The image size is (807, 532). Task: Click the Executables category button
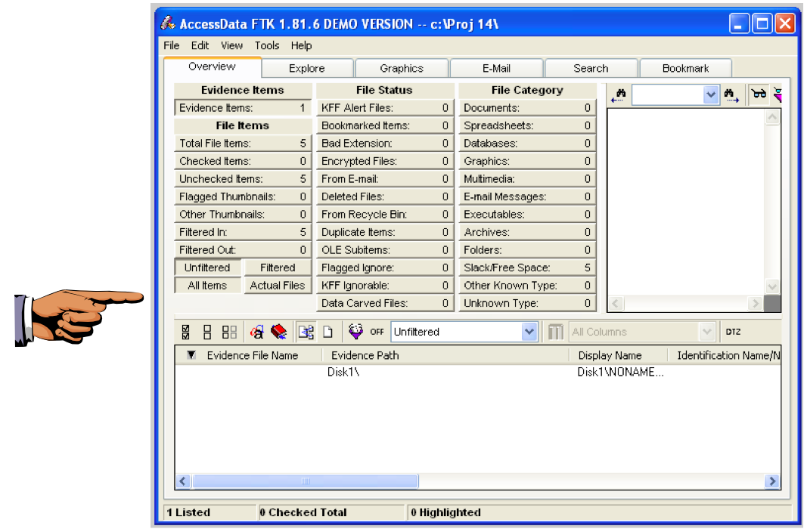[527, 215]
